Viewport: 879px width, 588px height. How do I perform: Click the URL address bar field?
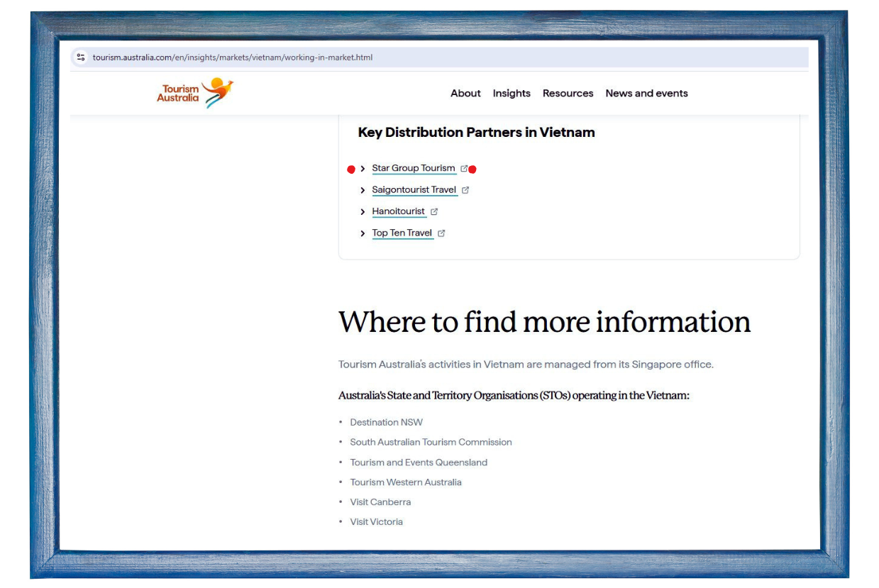[x=440, y=57]
